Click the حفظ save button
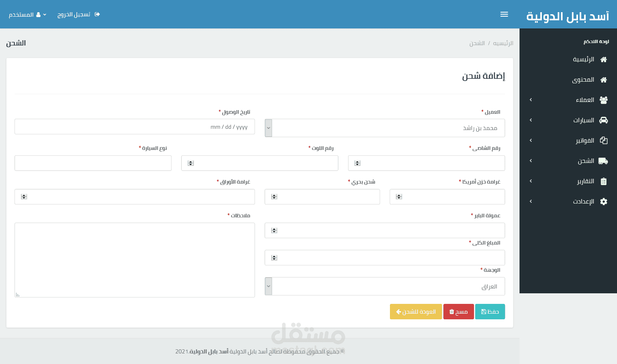This screenshot has width=617, height=364. 490,312
